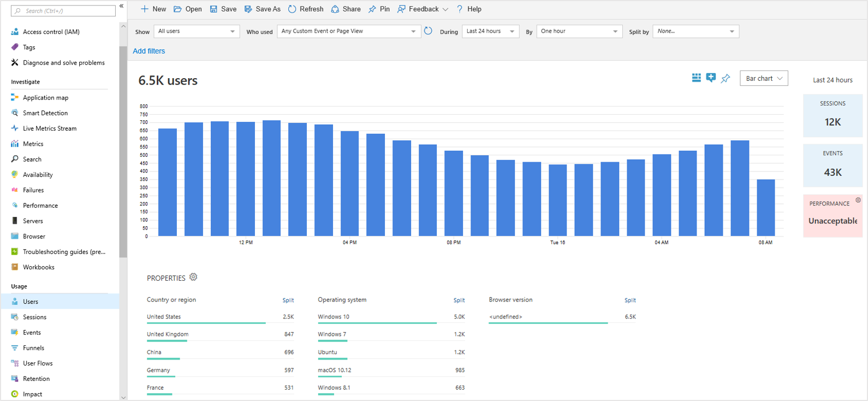Click the Performance tile gear icon
Viewport: 868px width, 401px height.
click(x=858, y=200)
